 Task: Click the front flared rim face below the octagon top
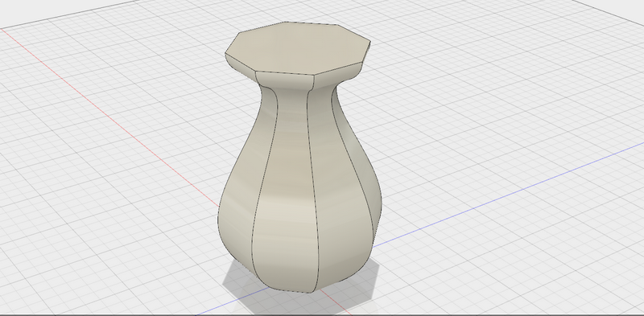pyautogui.click(x=285, y=81)
